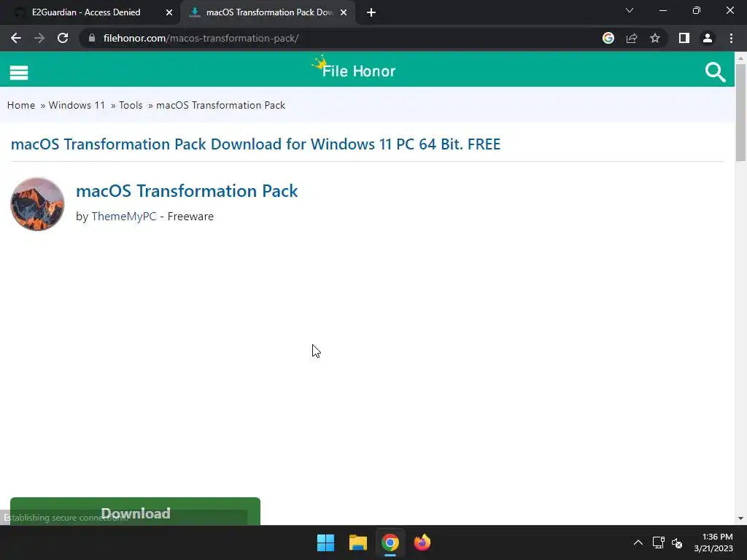This screenshot has height=560, width=747.
Task: Open Chrome's three-dot menu
Action: click(x=731, y=38)
